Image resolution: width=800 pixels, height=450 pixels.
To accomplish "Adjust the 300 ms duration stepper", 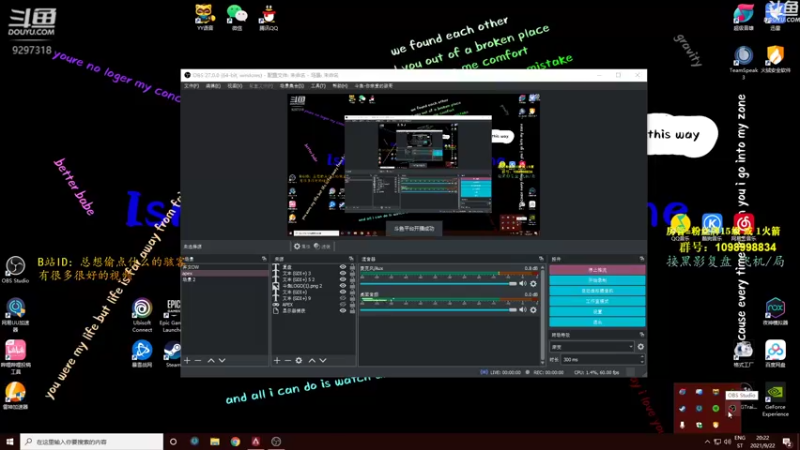I will 641,360.
